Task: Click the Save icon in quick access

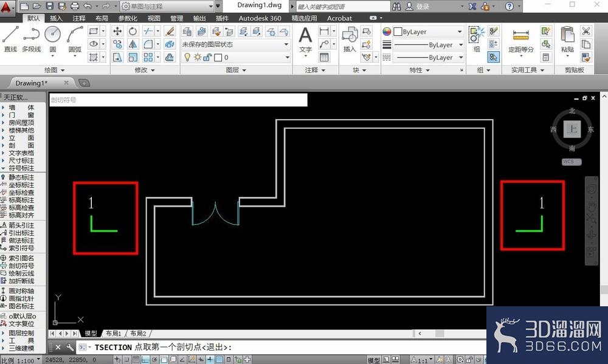Action: click(x=50, y=6)
